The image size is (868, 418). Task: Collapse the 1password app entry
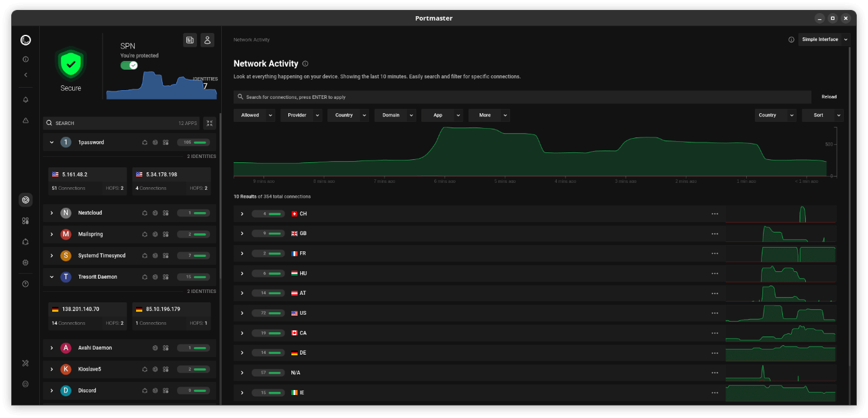[52, 142]
